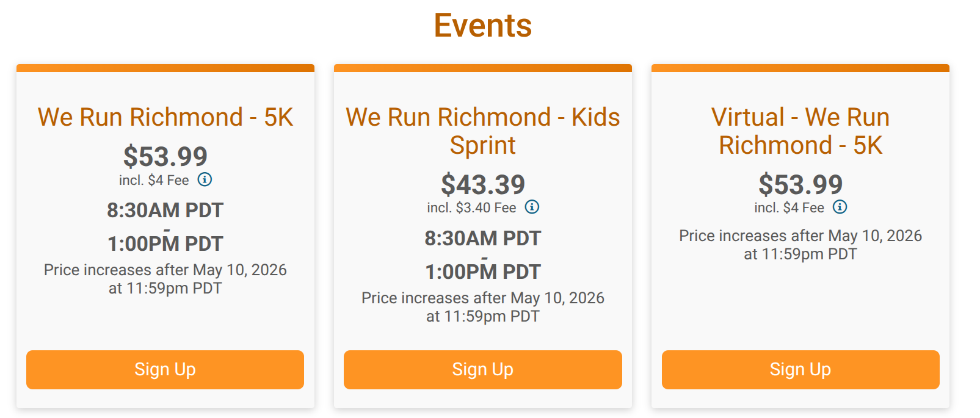
Task: Click the "incl. $3.40 Fee" label
Action: pyautogui.click(x=471, y=208)
